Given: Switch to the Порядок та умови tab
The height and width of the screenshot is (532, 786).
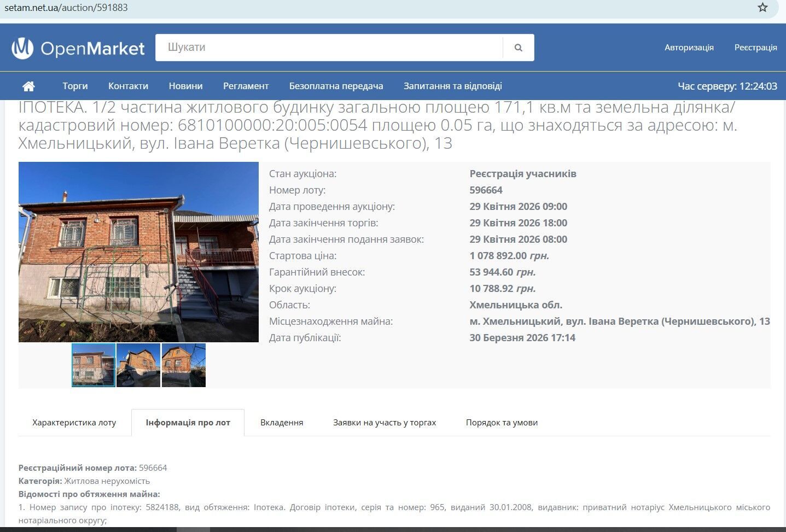Looking at the screenshot, I should click(502, 422).
